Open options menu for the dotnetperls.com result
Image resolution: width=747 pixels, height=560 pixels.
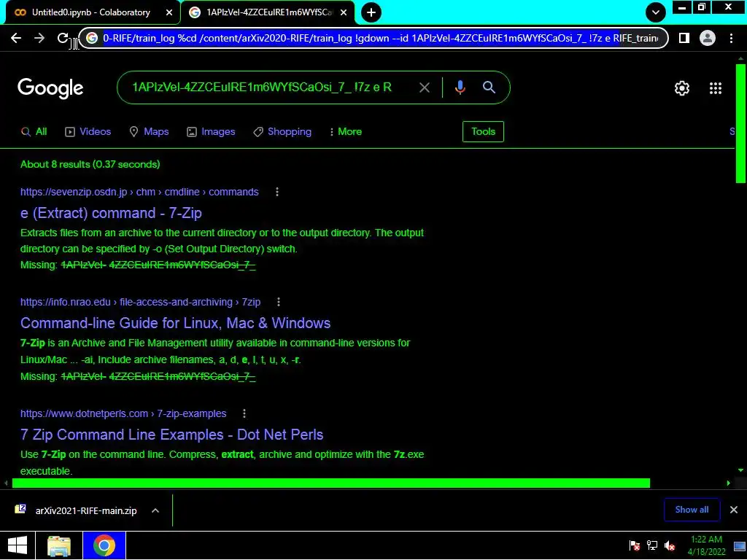coord(244,413)
